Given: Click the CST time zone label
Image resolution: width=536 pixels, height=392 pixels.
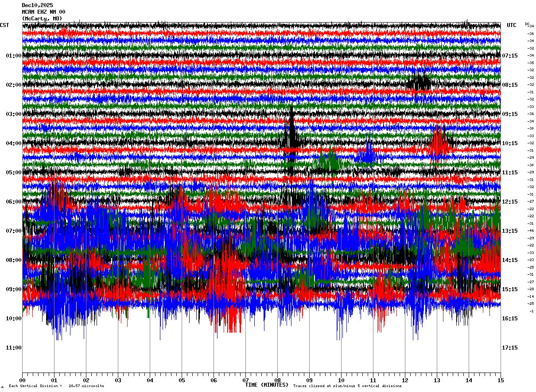Looking at the screenshot, I should tap(4, 25).
